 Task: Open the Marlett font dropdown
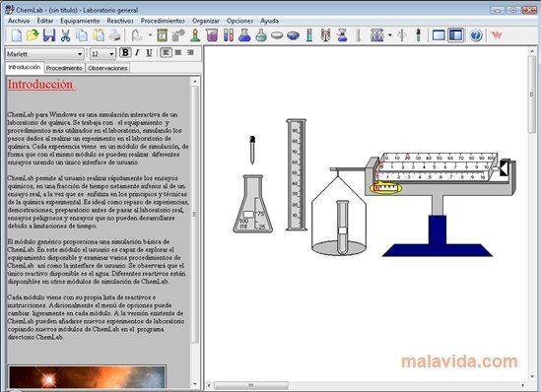(x=80, y=54)
